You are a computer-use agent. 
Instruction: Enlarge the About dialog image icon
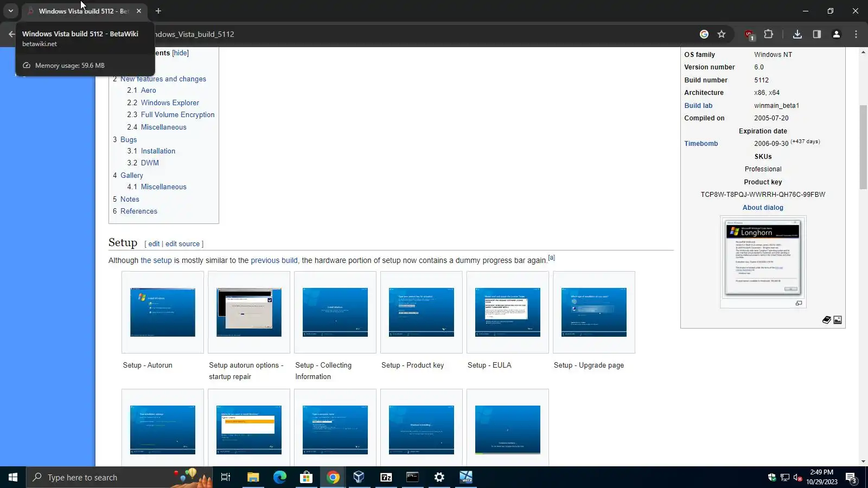[x=799, y=303]
